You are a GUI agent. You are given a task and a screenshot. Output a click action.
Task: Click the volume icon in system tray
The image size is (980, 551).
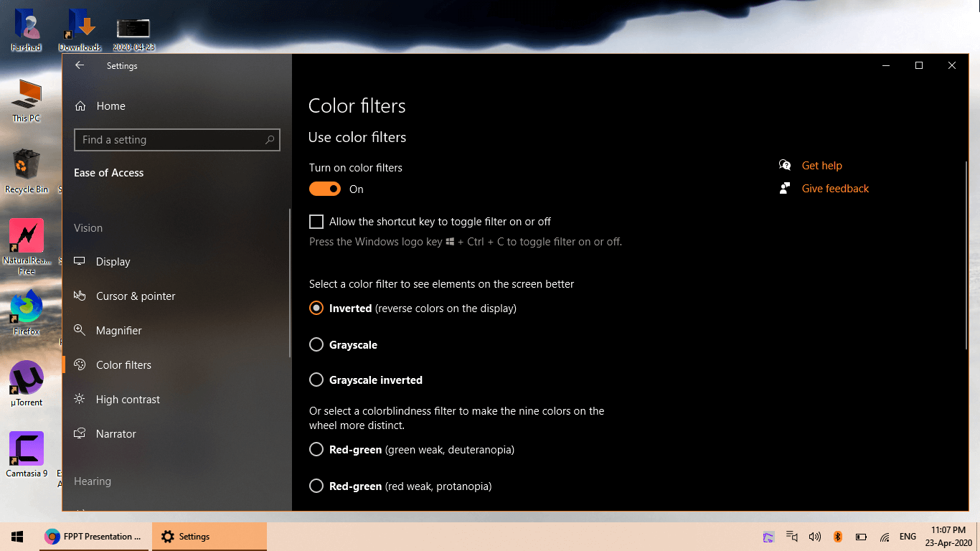(x=814, y=537)
